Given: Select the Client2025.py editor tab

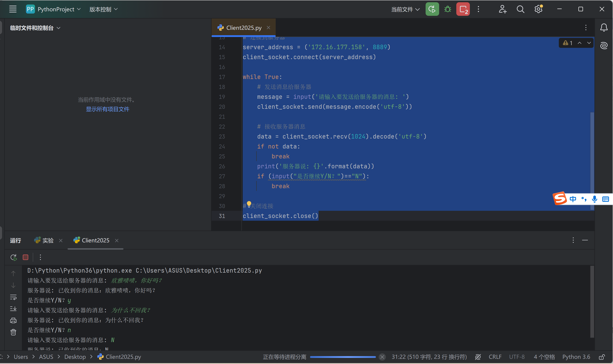Looking at the screenshot, I should (243, 28).
